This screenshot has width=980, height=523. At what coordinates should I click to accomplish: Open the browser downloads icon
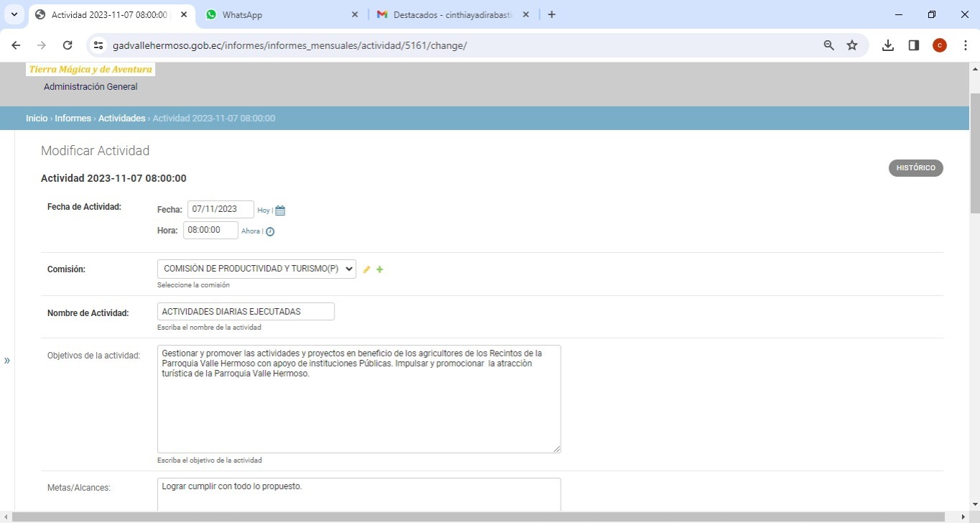coord(888,45)
